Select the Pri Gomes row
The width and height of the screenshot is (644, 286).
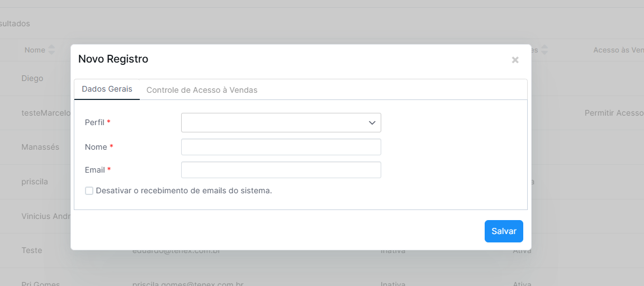pyautogui.click(x=40, y=282)
